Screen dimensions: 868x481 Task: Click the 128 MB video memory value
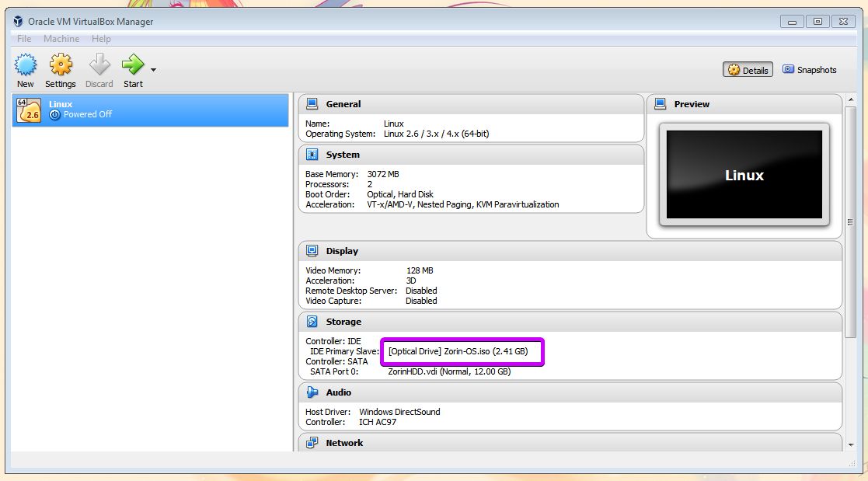(420, 270)
